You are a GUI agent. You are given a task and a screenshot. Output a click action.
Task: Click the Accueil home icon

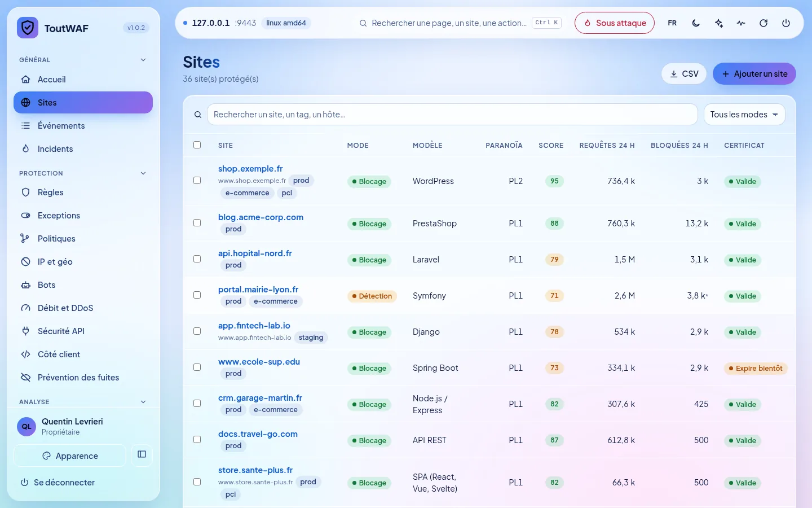pos(25,80)
